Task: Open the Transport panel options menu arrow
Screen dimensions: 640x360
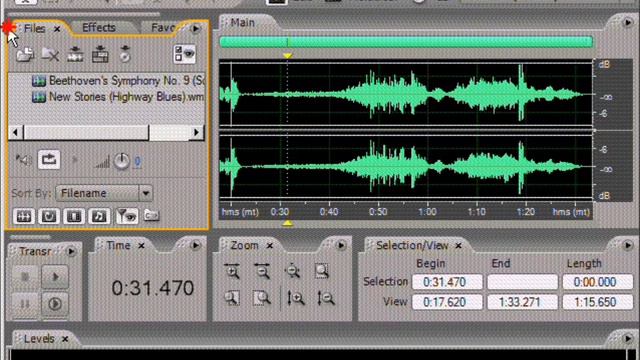Action: 71,251
